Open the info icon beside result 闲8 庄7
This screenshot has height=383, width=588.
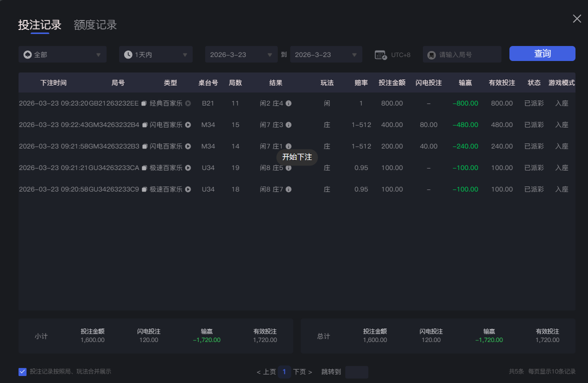pyautogui.click(x=288, y=189)
